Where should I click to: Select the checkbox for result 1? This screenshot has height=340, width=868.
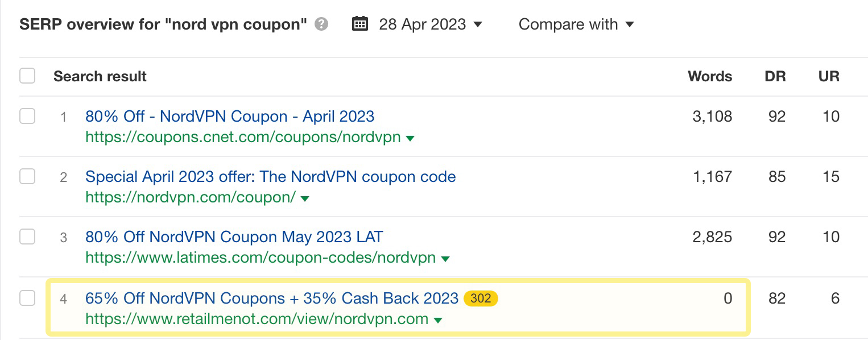pyautogui.click(x=27, y=115)
